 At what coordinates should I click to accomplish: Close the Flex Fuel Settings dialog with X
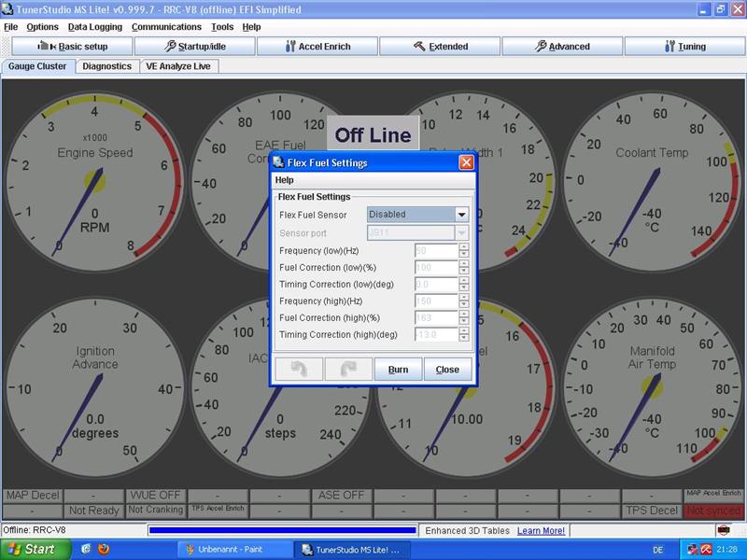(x=466, y=162)
